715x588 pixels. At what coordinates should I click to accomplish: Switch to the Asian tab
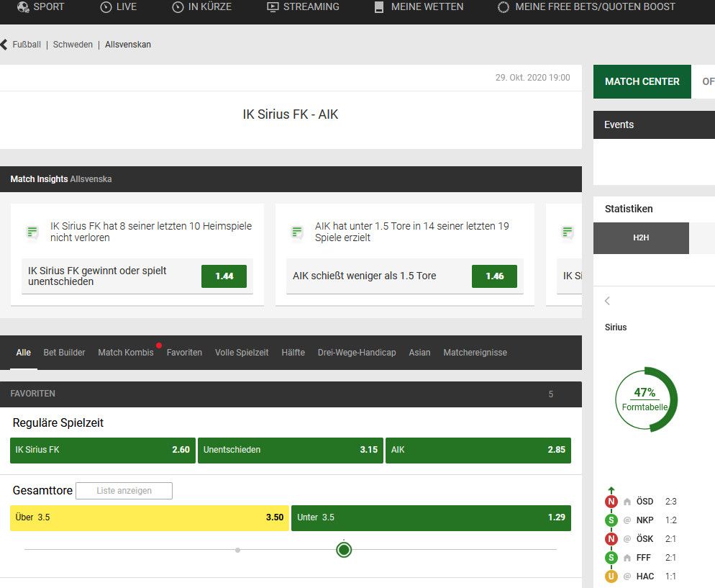(419, 353)
